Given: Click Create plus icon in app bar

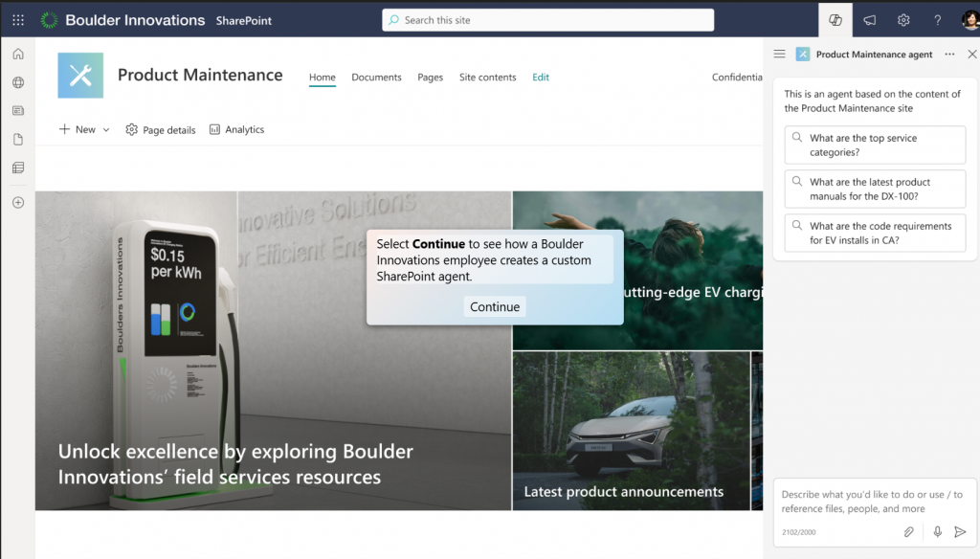Looking at the screenshot, I should pos(18,203).
